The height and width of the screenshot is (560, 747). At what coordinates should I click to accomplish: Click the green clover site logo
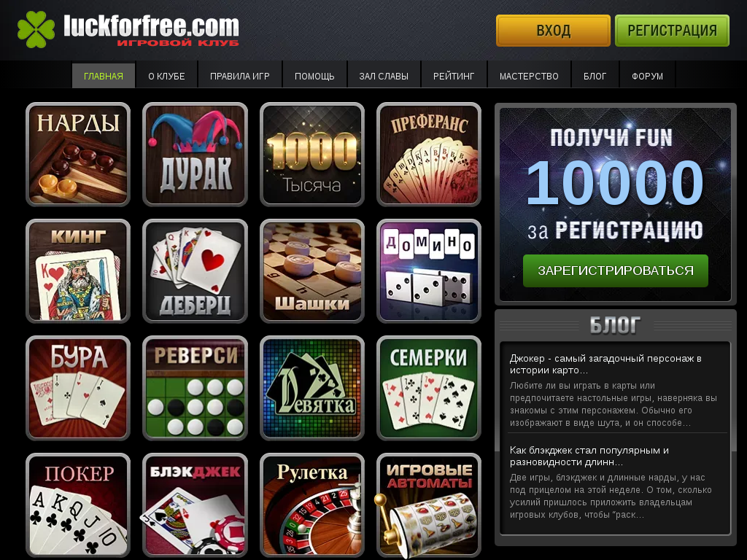[x=36, y=29]
